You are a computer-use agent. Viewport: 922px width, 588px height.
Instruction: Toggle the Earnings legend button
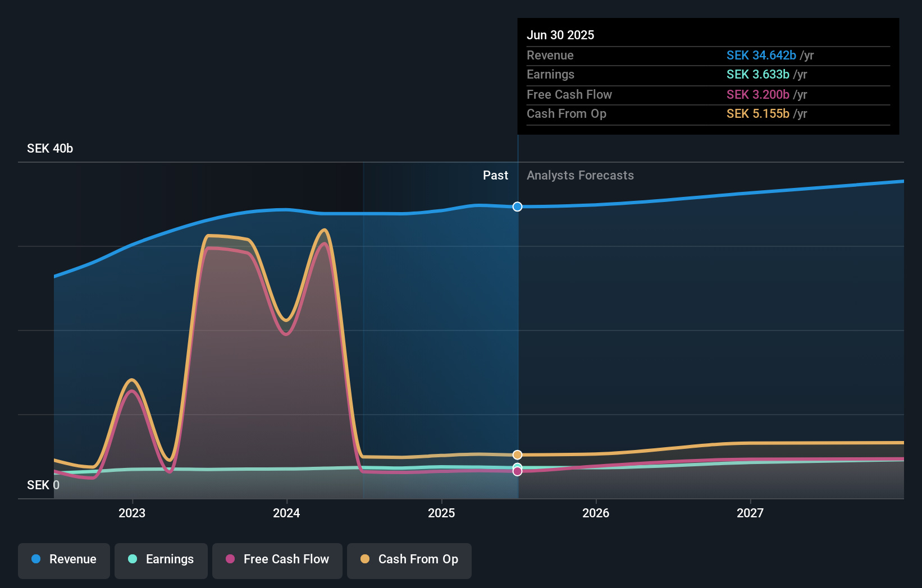[161, 561]
